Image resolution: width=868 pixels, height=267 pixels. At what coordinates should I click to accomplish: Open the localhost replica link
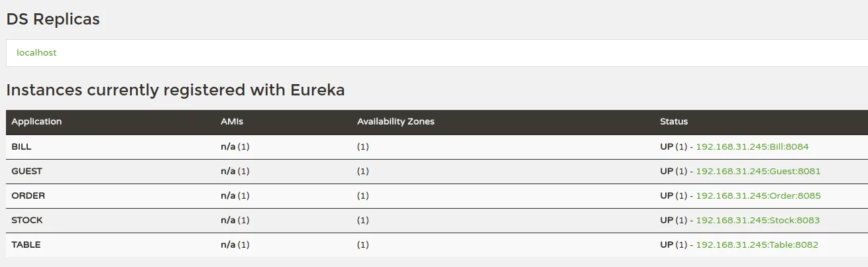[x=36, y=52]
